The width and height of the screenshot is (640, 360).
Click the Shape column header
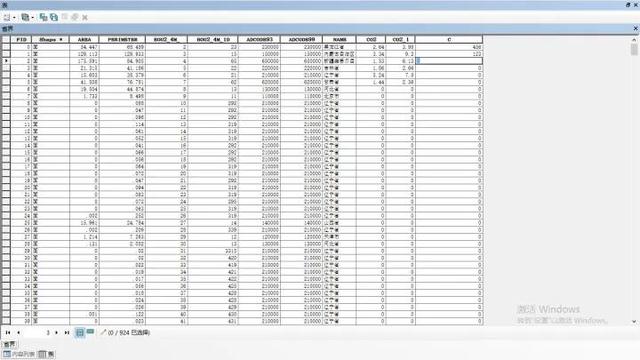51,40
